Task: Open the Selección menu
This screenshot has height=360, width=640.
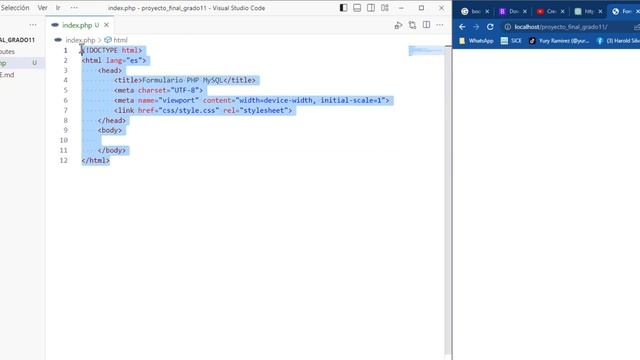Action: point(15,8)
